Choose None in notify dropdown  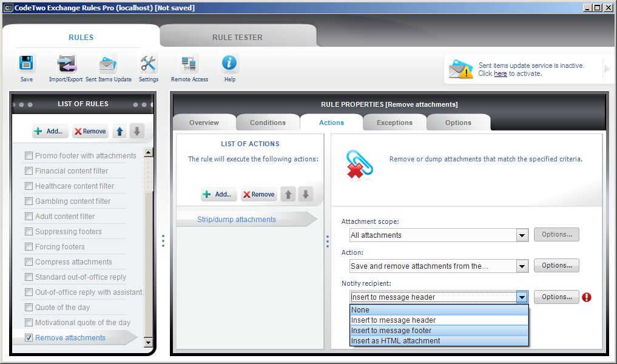pyautogui.click(x=439, y=310)
